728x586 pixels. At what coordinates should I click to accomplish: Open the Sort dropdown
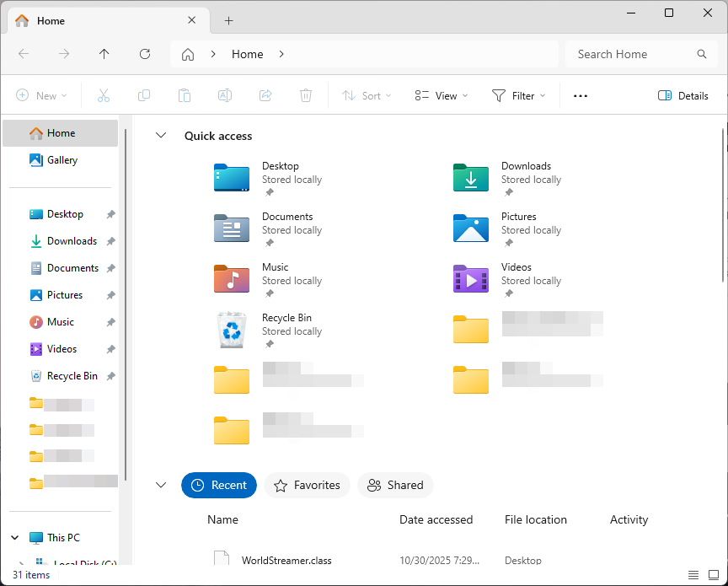(366, 95)
